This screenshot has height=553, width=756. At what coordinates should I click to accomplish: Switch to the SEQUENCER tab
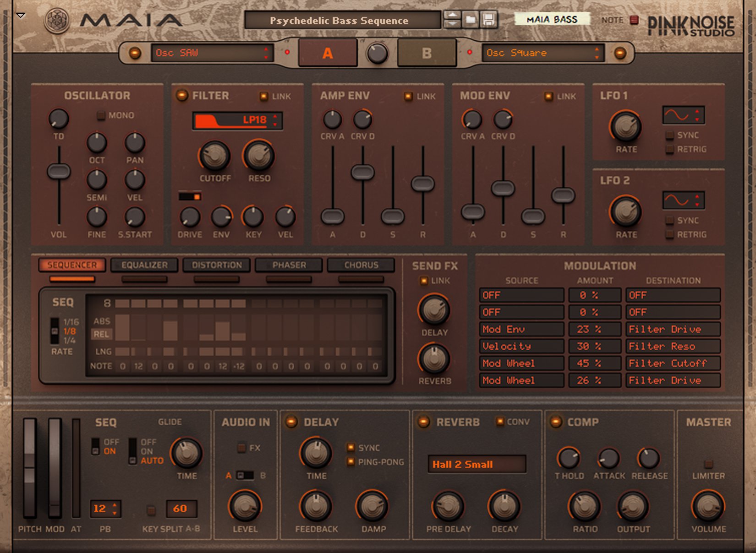coord(72,265)
